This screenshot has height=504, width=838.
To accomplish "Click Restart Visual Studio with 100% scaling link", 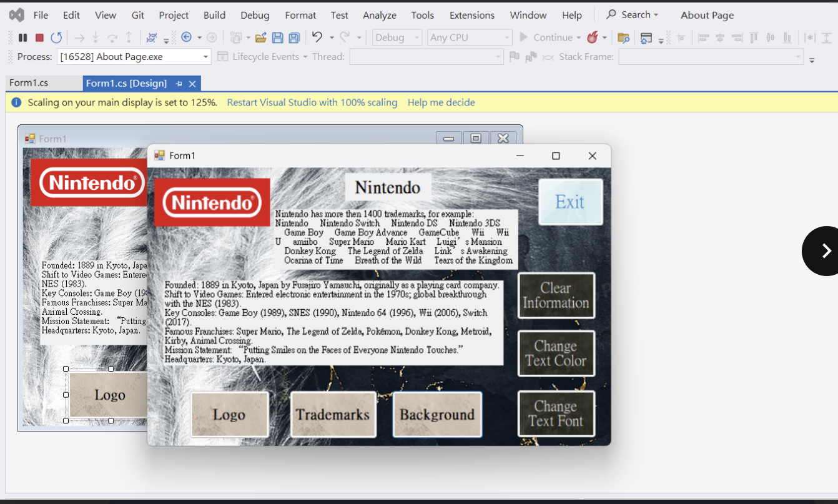I will [x=312, y=102].
